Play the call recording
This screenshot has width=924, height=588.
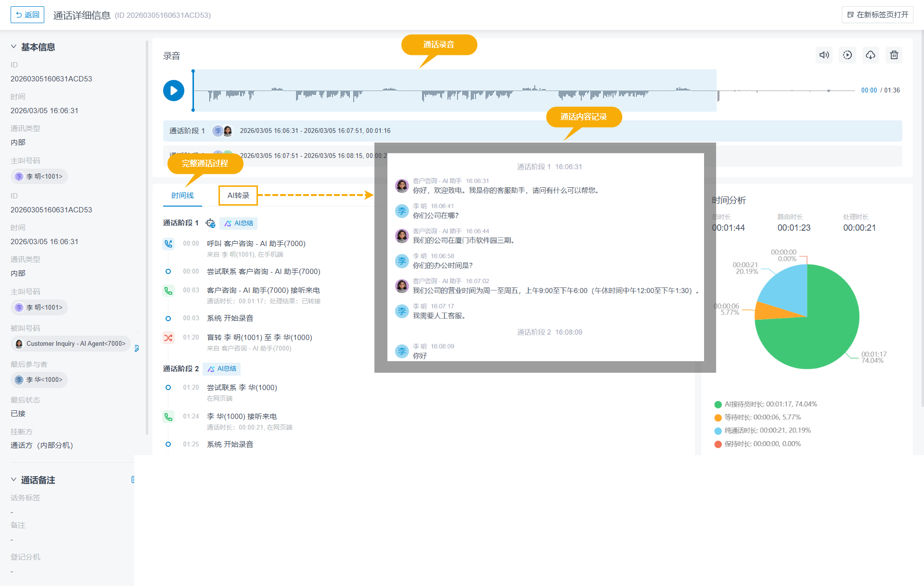173,91
